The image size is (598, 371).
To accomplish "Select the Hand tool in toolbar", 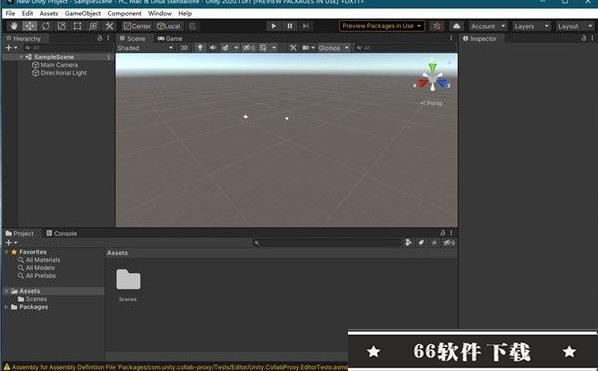I will coord(14,26).
